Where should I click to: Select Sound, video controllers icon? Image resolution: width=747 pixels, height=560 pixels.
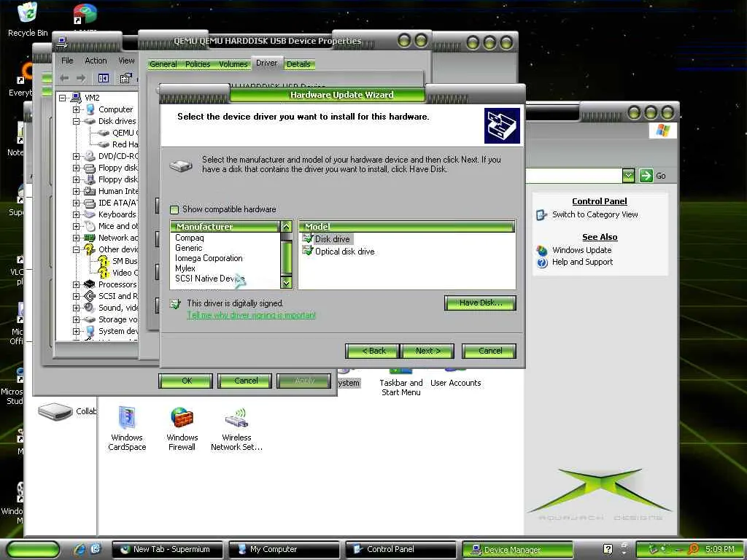(90, 308)
